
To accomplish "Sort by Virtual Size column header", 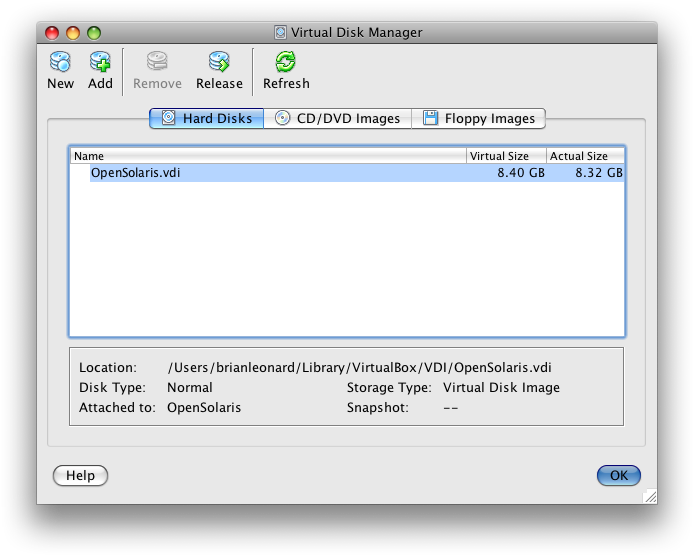I will 506,156.
